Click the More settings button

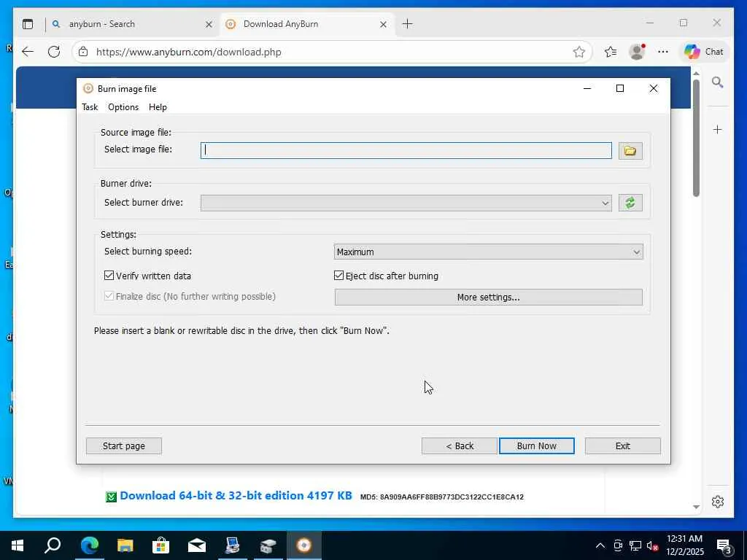pyautogui.click(x=488, y=297)
